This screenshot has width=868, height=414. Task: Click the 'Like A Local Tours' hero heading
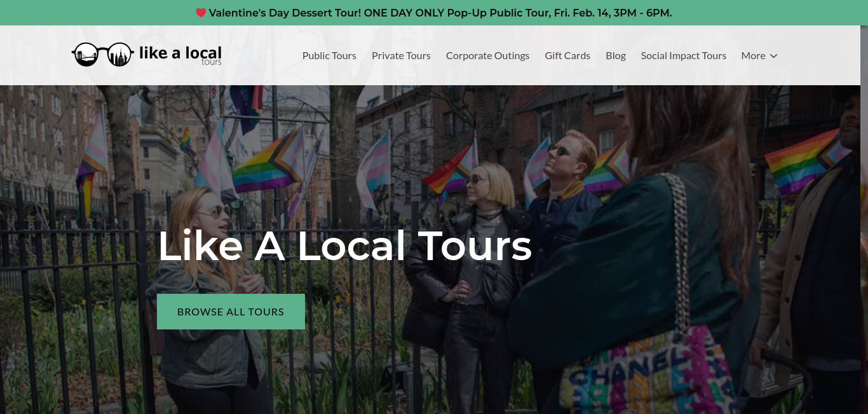(344, 246)
